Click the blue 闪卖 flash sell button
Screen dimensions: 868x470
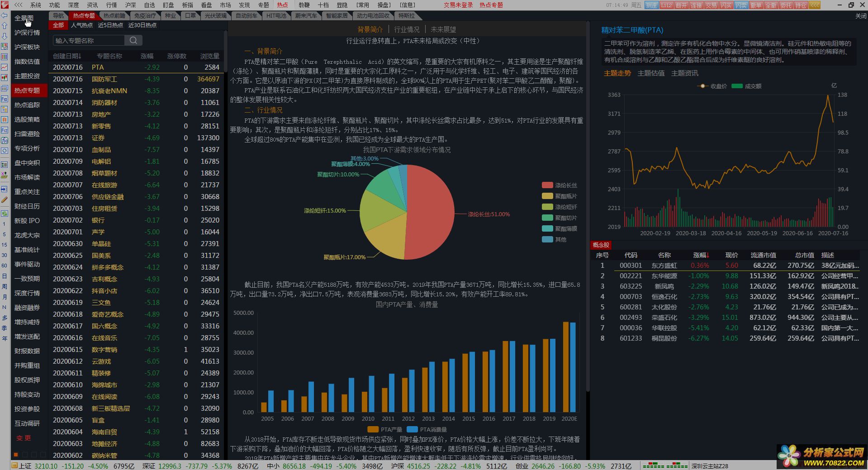(x=741, y=5)
